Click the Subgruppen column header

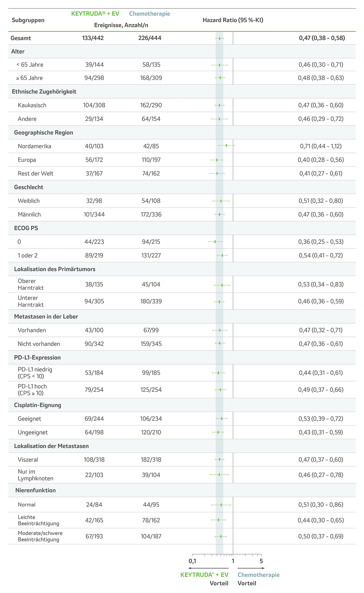click(x=28, y=20)
